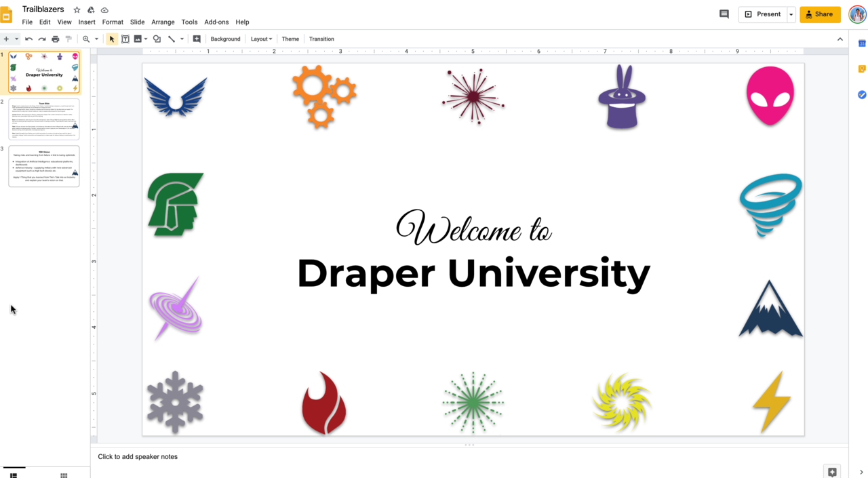This screenshot has height=478, width=868.
Task: Open the Add-ons menu
Action: 216,22
